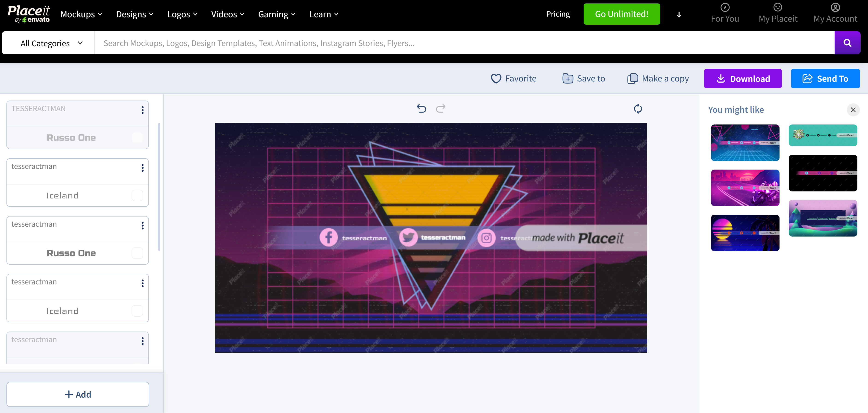Click the redo arrow above the canvas
This screenshot has height=413, width=868.
pos(441,108)
